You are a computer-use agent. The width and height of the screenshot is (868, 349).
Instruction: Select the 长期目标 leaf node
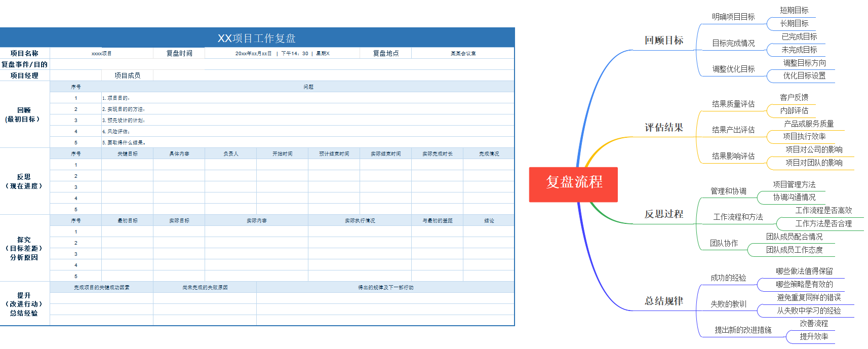[x=794, y=23]
